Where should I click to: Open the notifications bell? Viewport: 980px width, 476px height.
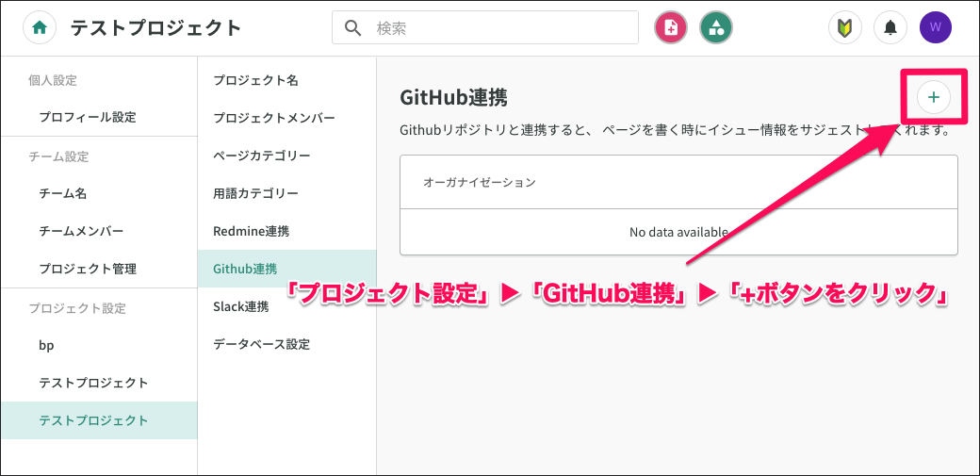pyautogui.click(x=890, y=27)
